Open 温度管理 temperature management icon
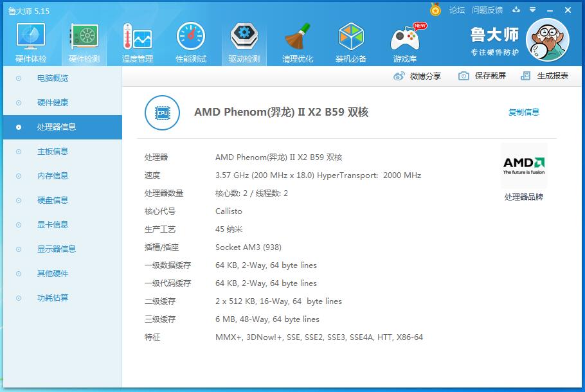 pyautogui.click(x=138, y=37)
